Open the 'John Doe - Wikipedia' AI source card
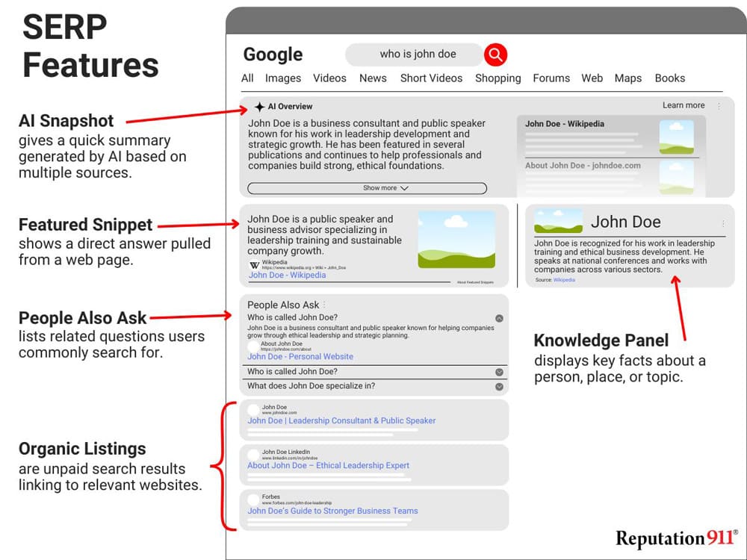This screenshot has height=560, width=747. click(610, 136)
